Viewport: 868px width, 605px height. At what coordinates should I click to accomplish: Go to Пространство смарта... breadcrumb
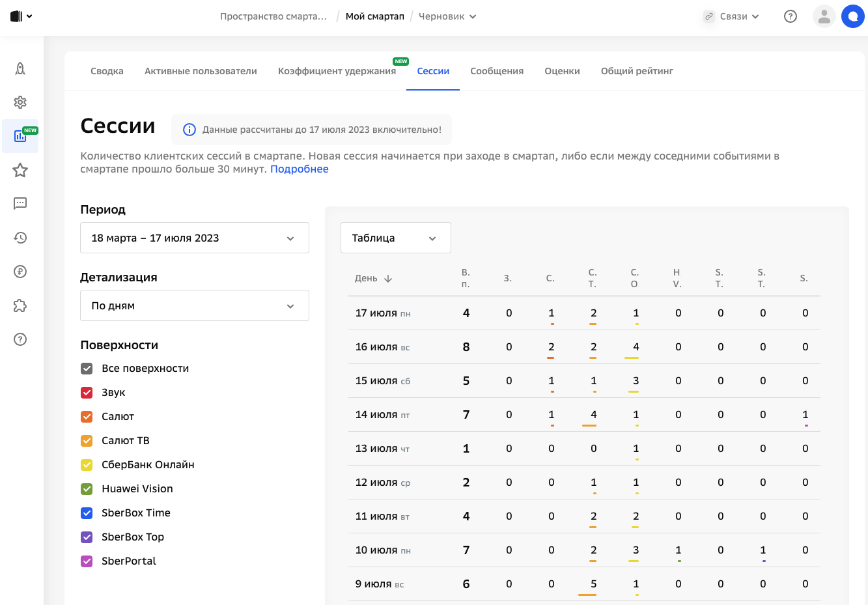tap(273, 16)
